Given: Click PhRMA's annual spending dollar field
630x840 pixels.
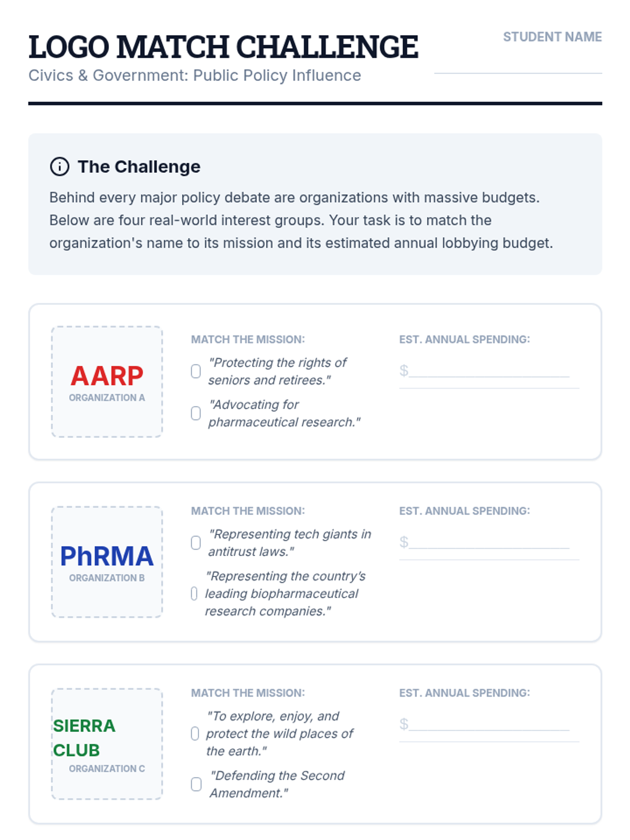Looking at the screenshot, I should tap(489, 542).
